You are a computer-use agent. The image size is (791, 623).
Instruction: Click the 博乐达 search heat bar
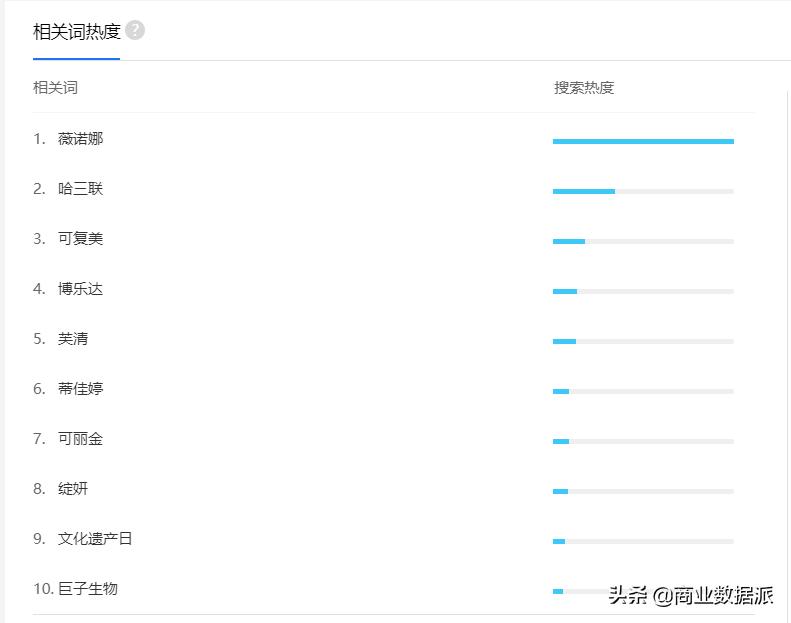click(643, 291)
